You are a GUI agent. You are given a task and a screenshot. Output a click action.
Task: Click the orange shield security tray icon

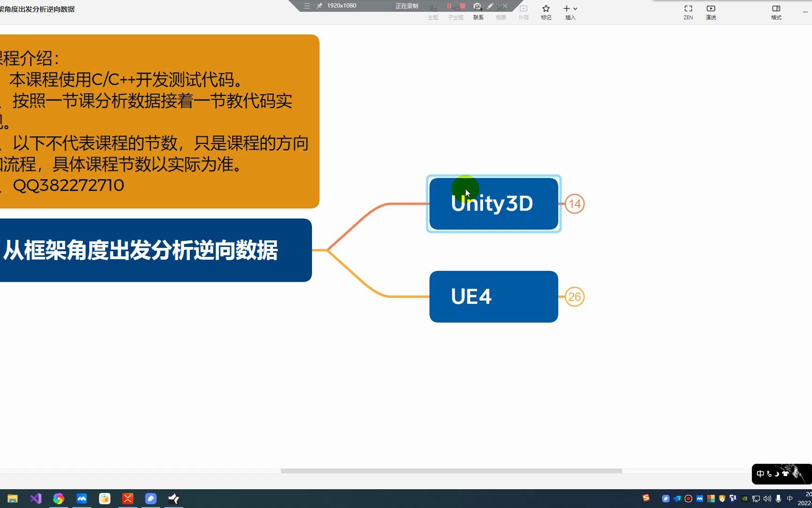pos(722,499)
